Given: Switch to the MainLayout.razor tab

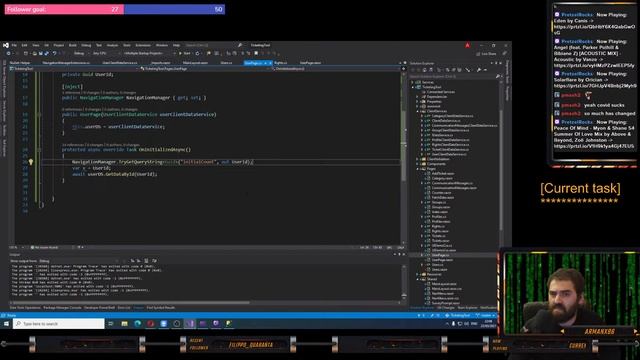Looking at the screenshot, I should [x=196, y=63].
